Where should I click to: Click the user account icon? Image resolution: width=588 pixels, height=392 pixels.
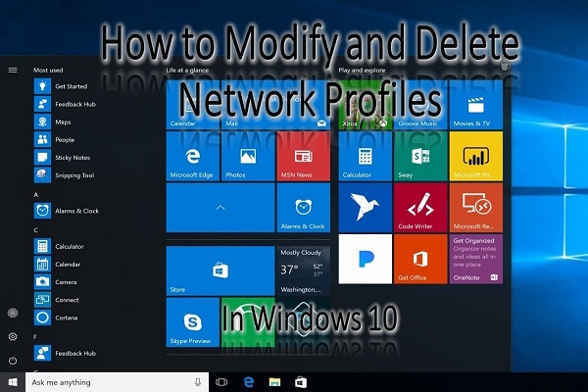pyautogui.click(x=13, y=313)
